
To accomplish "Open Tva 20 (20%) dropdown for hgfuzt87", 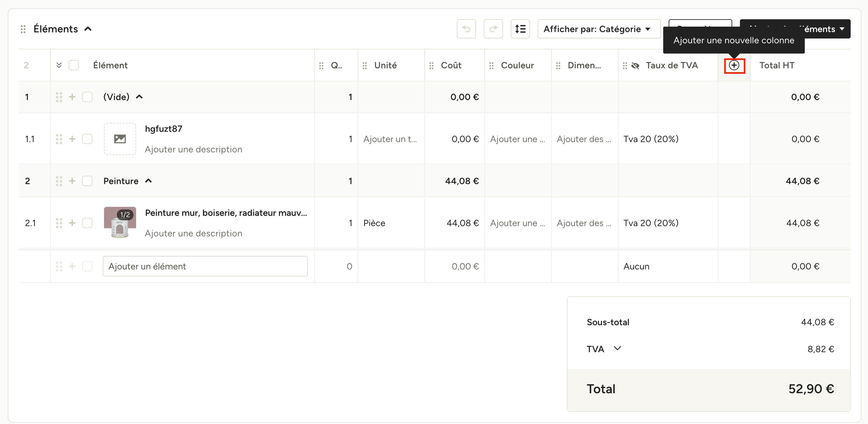I will point(668,139).
